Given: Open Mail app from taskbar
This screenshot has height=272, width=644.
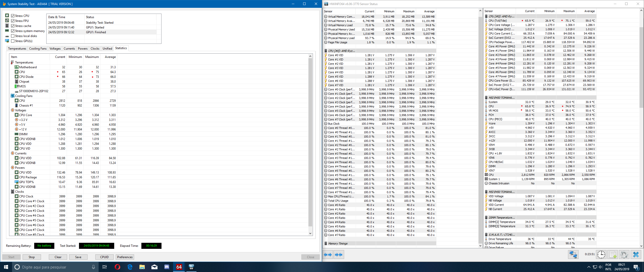Looking at the screenshot, I should click(x=154, y=267).
